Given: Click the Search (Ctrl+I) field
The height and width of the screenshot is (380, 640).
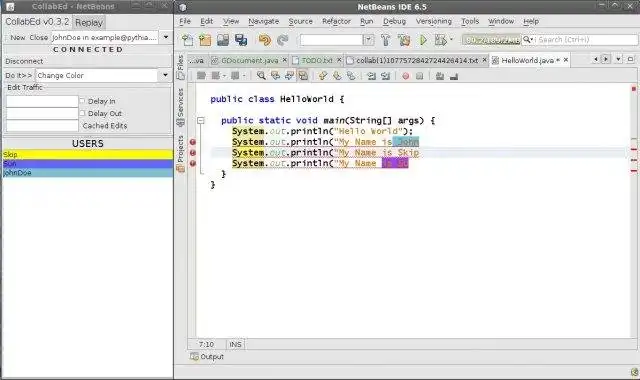Looking at the screenshot, I should (x=586, y=40).
